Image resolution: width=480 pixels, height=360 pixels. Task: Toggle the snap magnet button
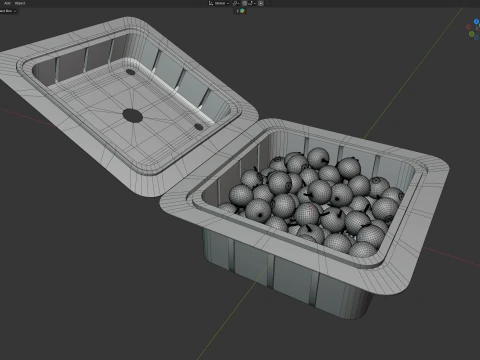pos(244,3)
